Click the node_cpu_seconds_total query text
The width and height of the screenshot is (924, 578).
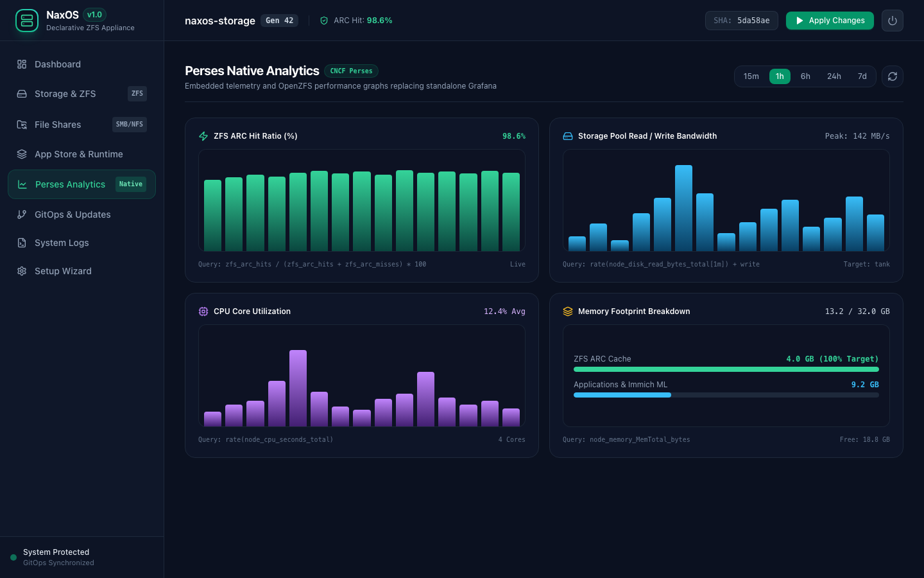[266, 440]
